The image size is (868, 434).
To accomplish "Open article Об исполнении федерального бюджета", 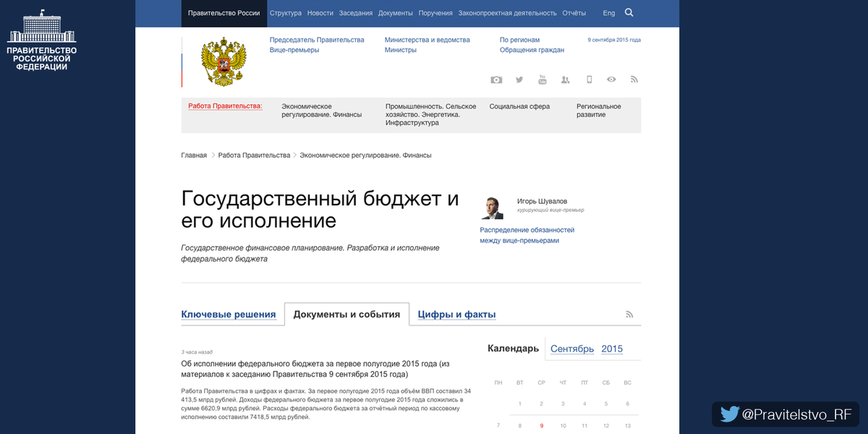I will tap(315, 369).
